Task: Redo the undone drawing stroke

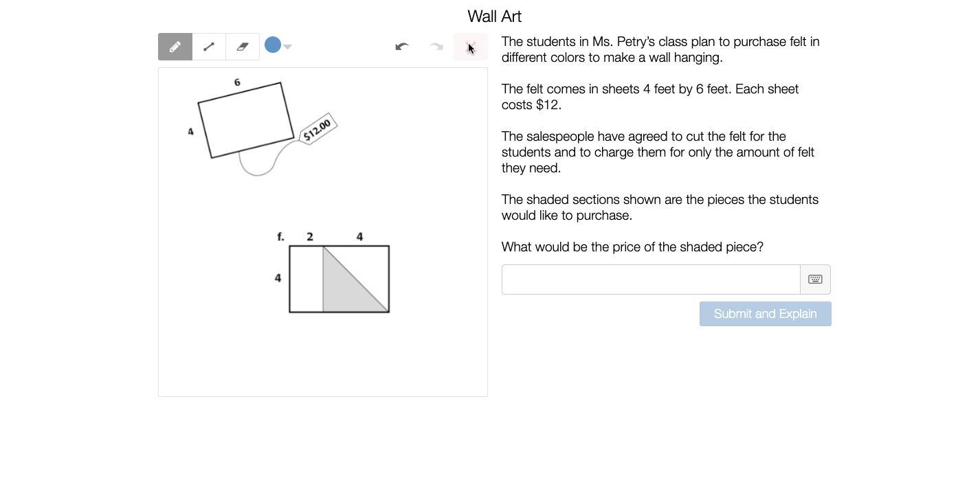Action: [436, 47]
